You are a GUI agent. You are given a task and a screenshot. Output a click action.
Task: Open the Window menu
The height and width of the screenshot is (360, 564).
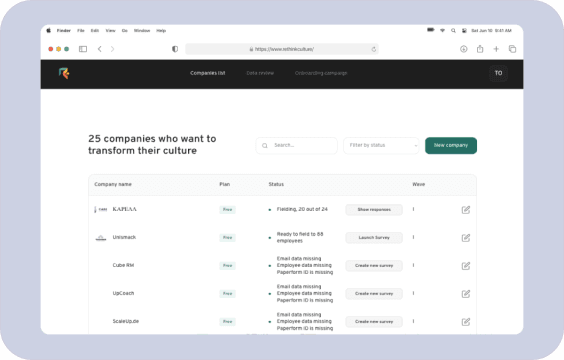(x=142, y=31)
